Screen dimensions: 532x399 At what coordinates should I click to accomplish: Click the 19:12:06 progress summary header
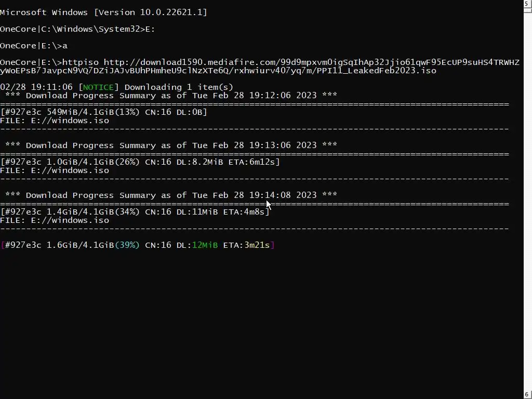coord(171,96)
